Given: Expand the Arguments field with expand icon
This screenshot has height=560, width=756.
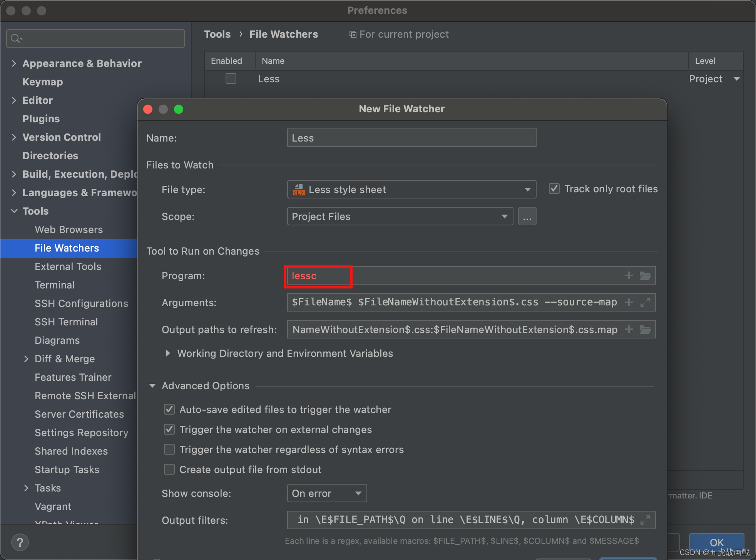Looking at the screenshot, I should click(645, 303).
